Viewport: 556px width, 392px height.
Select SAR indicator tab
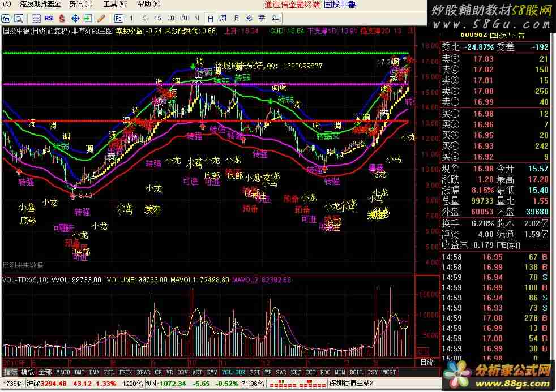281,372
